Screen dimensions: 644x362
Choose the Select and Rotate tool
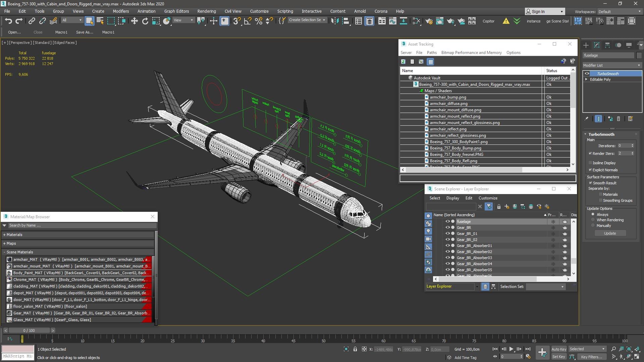pos(145,21)
